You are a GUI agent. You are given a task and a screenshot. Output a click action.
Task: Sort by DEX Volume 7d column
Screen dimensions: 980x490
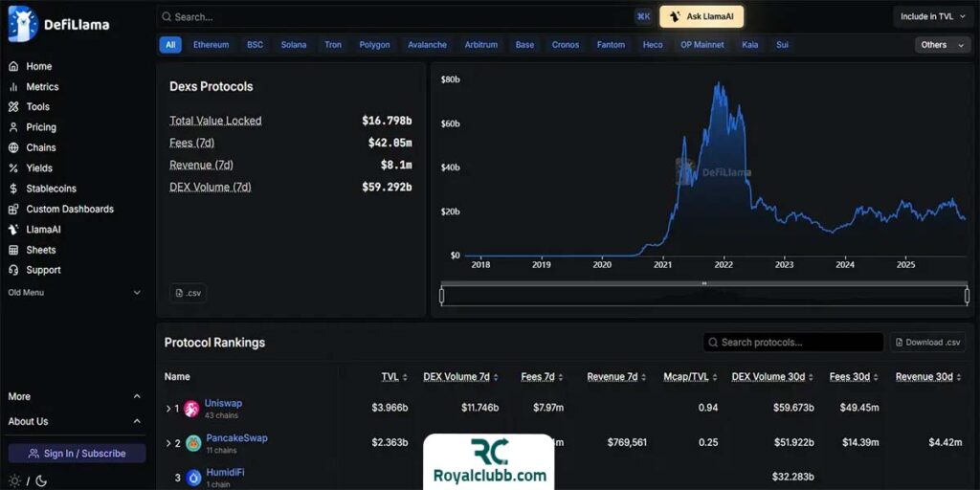pyautogui.click(x=461, y=377)
